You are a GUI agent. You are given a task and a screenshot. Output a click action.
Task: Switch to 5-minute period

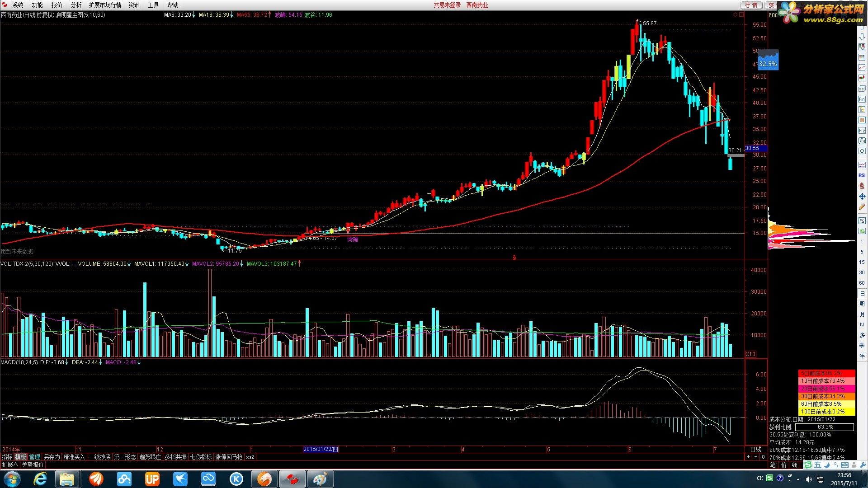click(862, 252)
